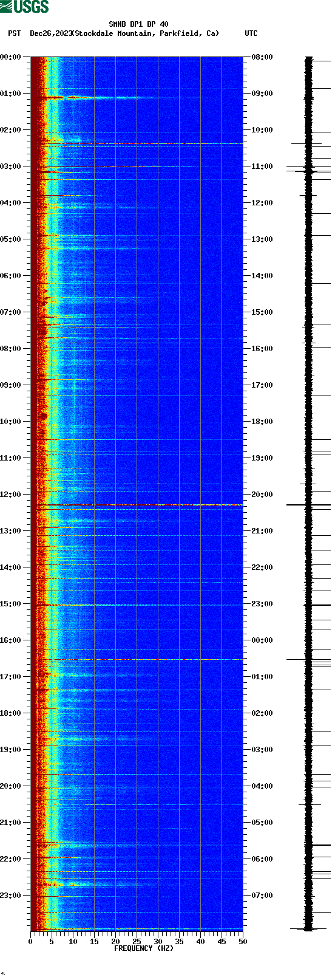Click the 20:00 PST time label
The image size is (335, 980).
pyautogui.click(x=10, y=786)
